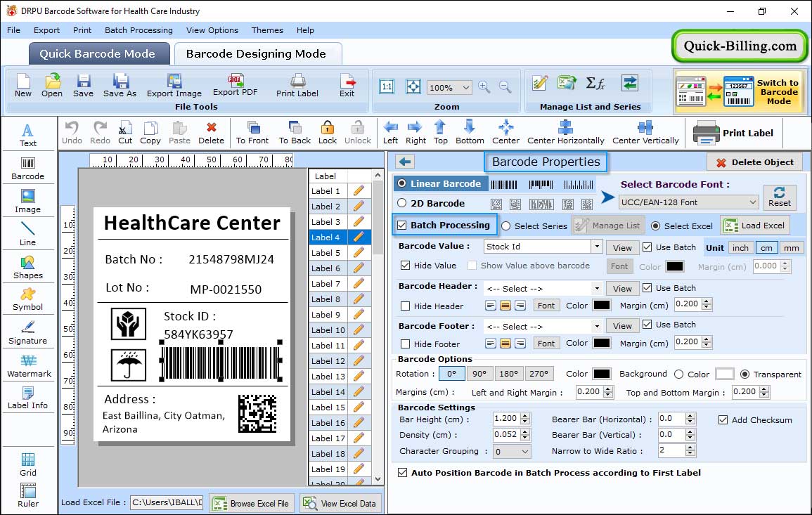Image resolution: width=812 pixels, height=515 pixels.
Task: Open the File menu
Action: [13, 30]
